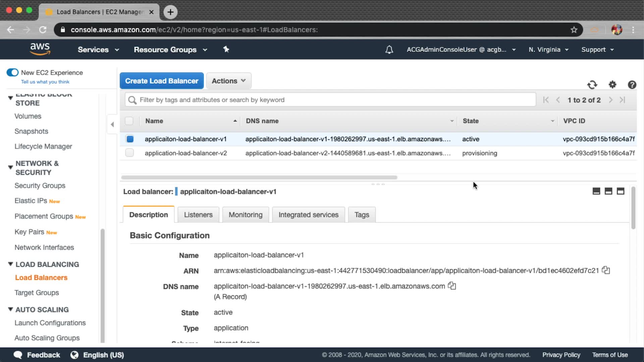
Task: Collapse the left sidebar arrow
Action: [x=112, y=124]
